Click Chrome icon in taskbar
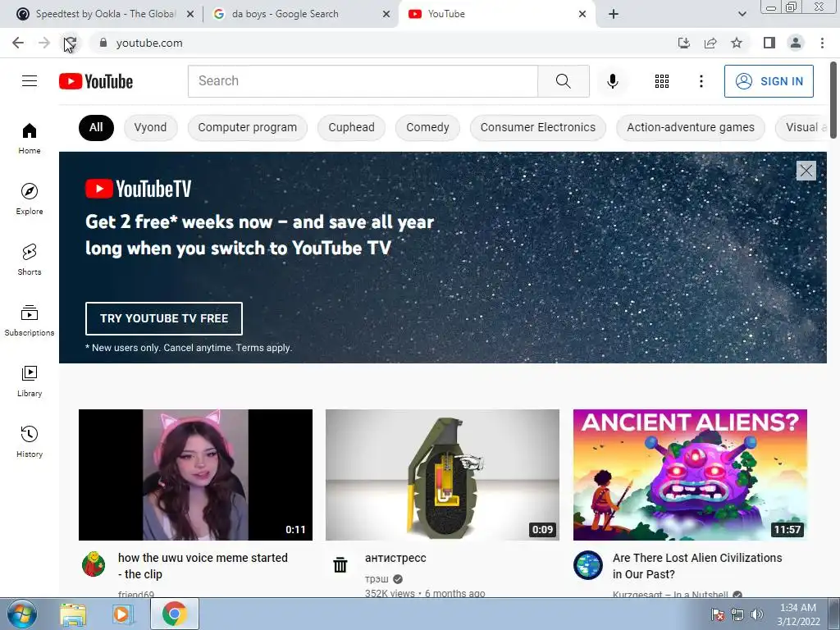 tap(175, 614)
